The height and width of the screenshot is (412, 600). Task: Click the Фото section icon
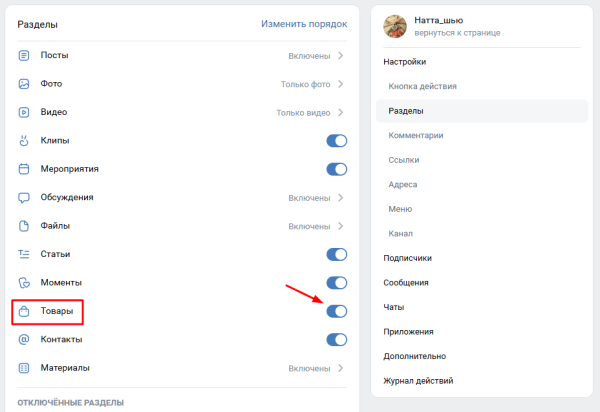[24, 84]
